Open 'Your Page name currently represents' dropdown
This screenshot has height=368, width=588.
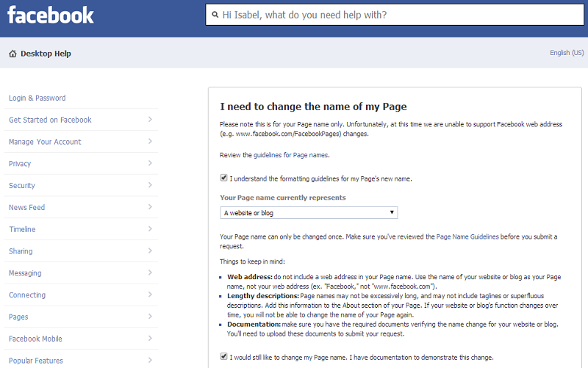pos(309,213)
